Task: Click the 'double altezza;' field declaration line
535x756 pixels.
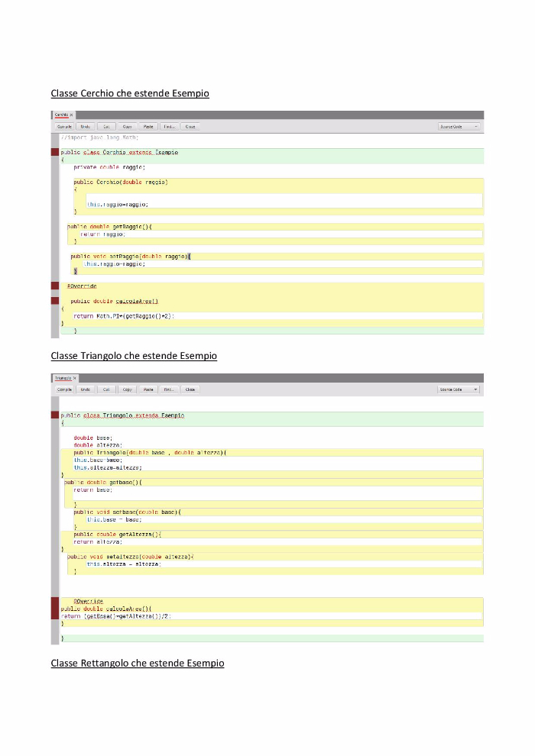Action: pos(98,445)
